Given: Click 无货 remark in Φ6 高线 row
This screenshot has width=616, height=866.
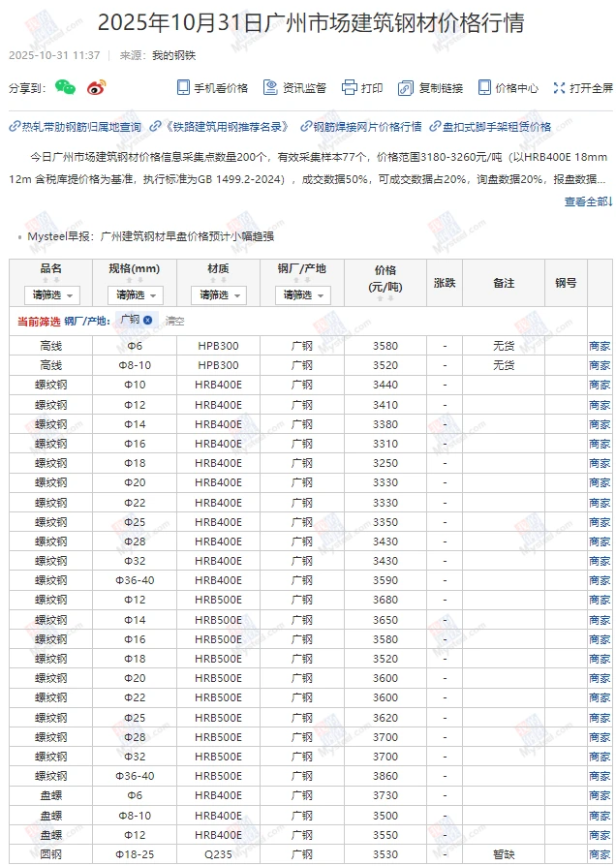Looking at the screenshot, I should [504, 346].
